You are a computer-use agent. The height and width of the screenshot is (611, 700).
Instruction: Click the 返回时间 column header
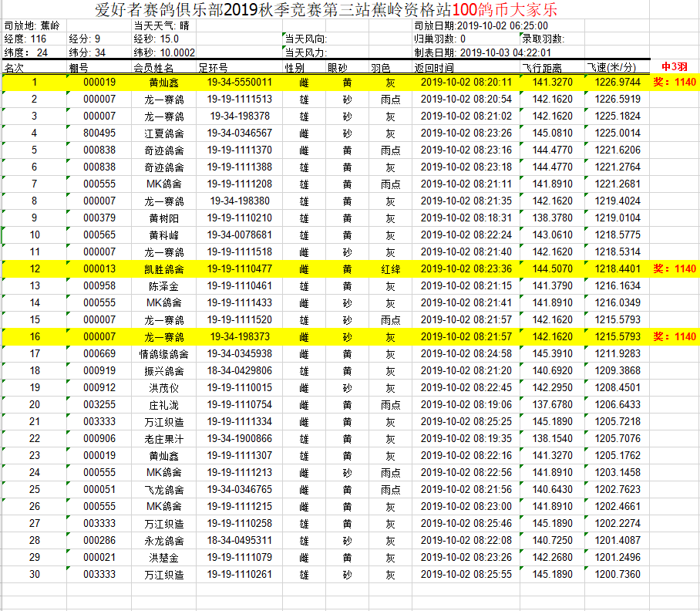(x=434, y=68)
